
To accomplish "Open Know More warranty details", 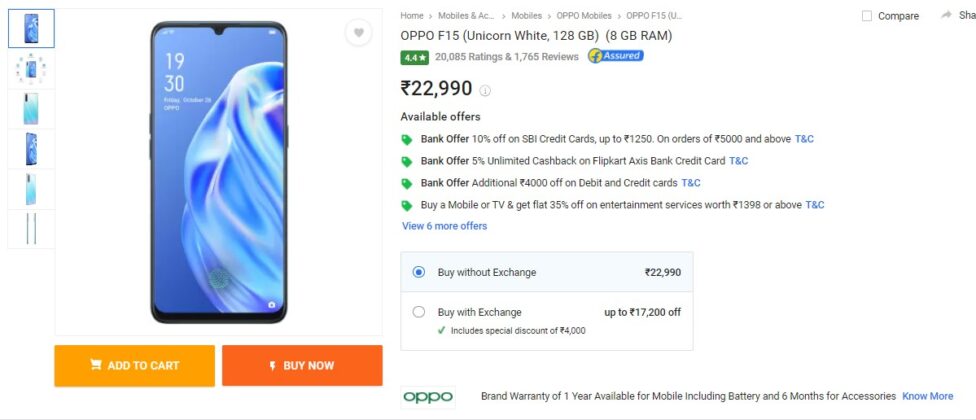I will 927,396.
